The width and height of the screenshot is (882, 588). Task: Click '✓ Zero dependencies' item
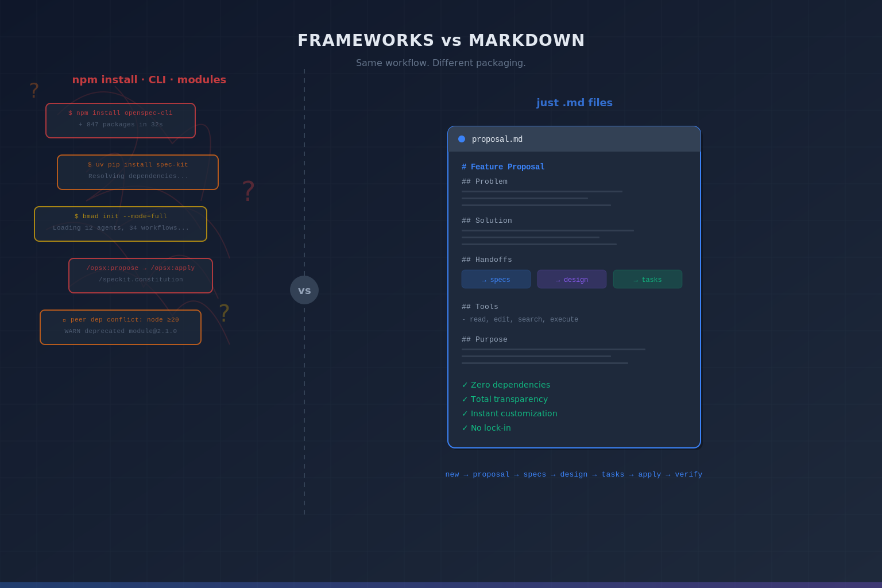[506, 385]
